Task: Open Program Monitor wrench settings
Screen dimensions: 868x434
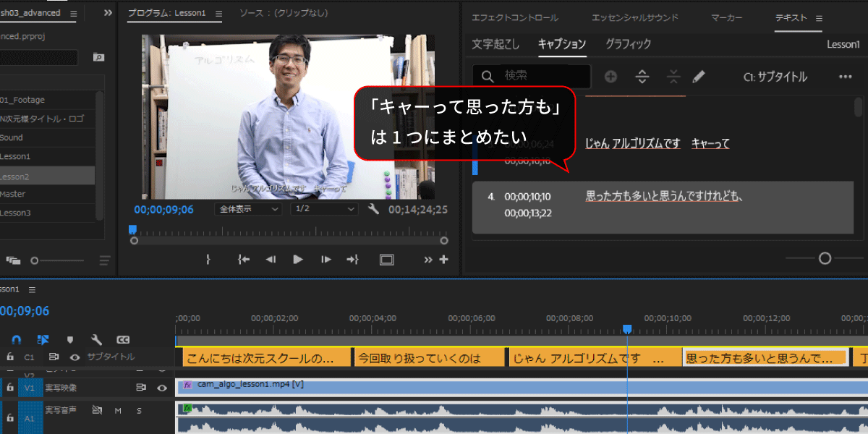Action: coord(373,209)
